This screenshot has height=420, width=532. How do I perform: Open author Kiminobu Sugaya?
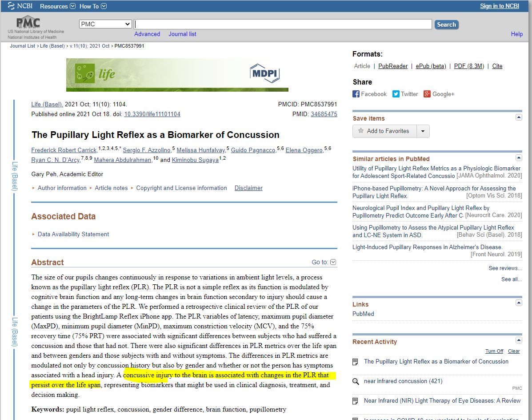pyautogui.click(x=195, y=160)
